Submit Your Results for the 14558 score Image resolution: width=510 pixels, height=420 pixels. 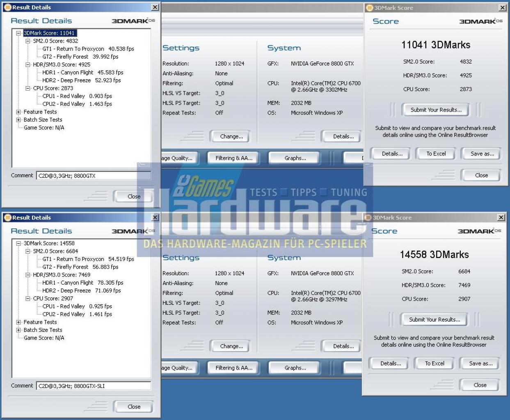click(x=435, y=320)
